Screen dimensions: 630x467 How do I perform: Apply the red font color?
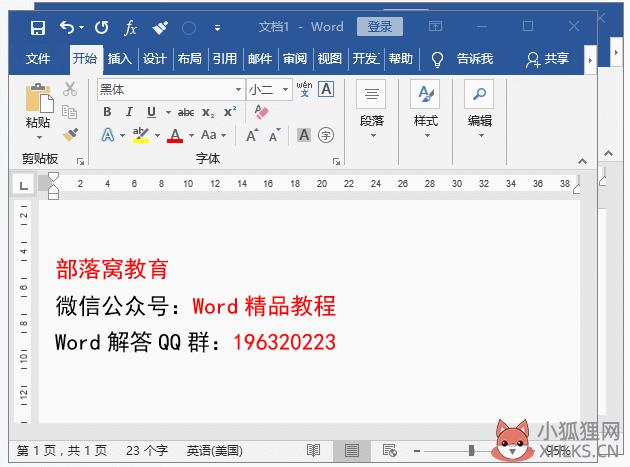click(175, 135)
